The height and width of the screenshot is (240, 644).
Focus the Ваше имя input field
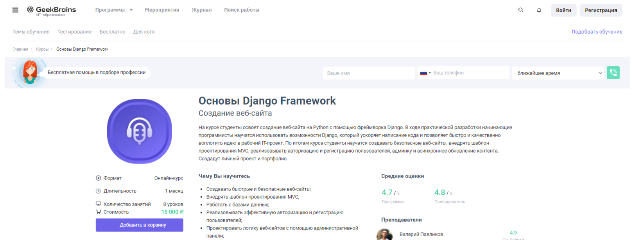tap(369, 73)
